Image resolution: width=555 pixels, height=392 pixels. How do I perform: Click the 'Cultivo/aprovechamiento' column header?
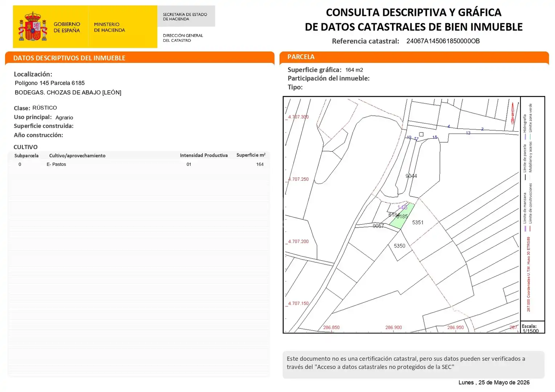(77, 156)
